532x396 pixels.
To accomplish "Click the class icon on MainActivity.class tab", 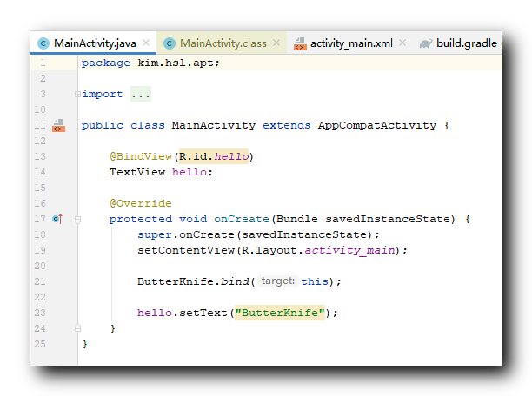I will pyautogui.click(x=170, y=43).
